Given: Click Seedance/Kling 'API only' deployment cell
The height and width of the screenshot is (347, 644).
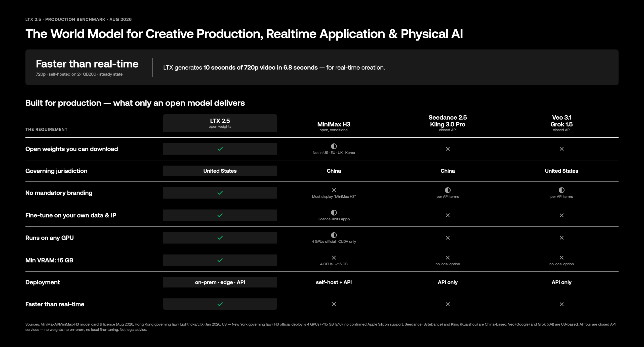Looking at the screenshot, I should tap(448, 282).
